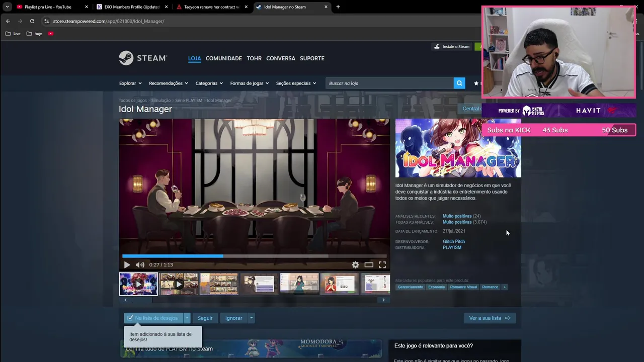
Task: Expand wishlist options dropdown arrow
Action: coord(187,318)
